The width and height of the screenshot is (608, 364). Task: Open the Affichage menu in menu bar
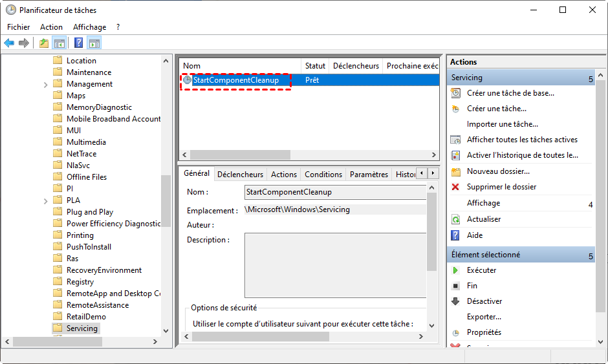[89, 27]
